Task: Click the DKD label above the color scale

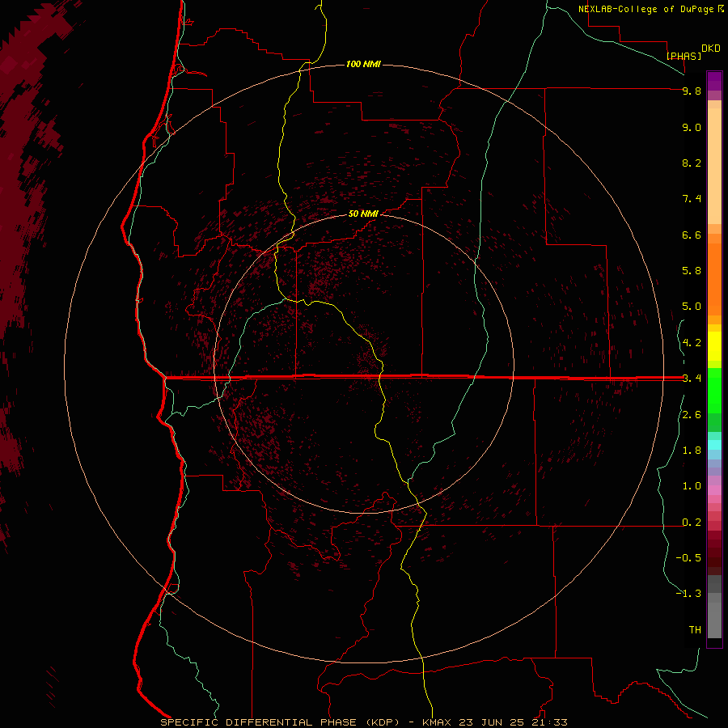Action: click(x=711, y=49)
